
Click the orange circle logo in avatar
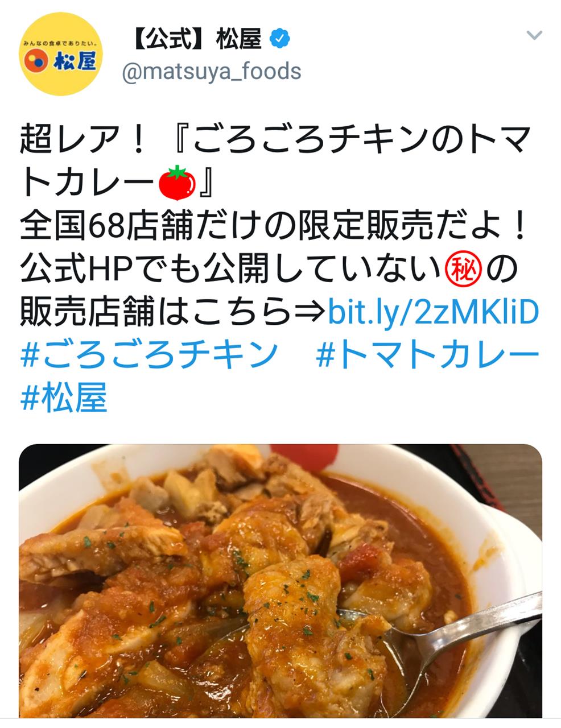coord(37,61)
